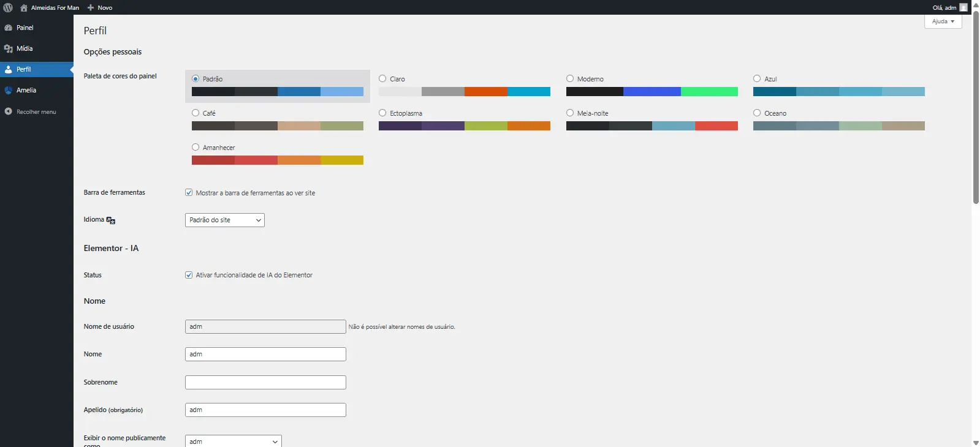Viewport: 980px width, 447px height.
Task: Expand the Exibir o nome publicamente dropdown
Action: tap(233, 441)
